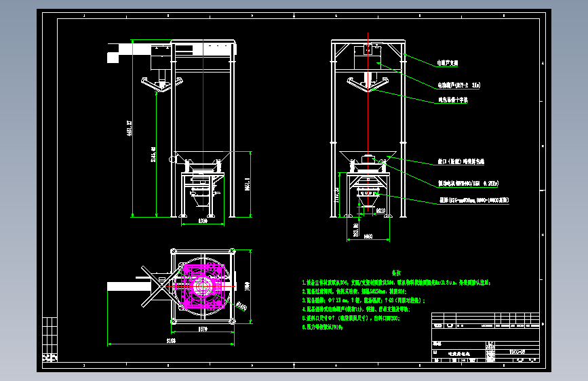Select the V-shaped lifting cross in front view
This screenshot has height=381, width=588.
(x=368, y=84)
